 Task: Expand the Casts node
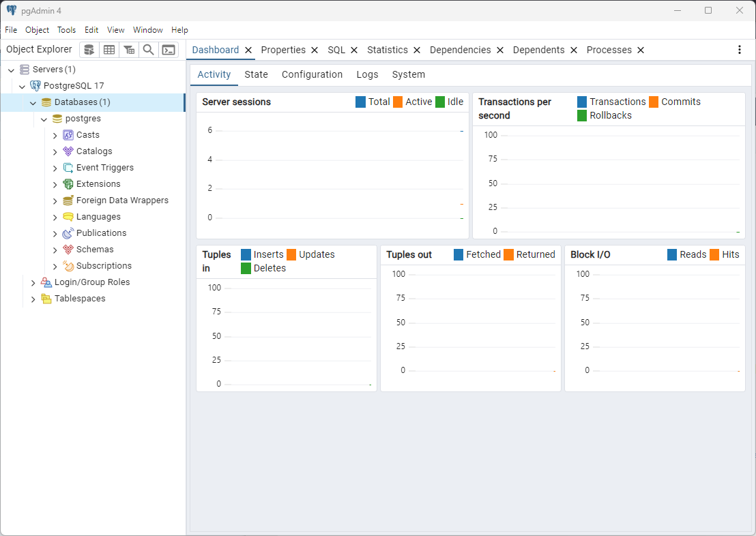click(x=55, y=136)
